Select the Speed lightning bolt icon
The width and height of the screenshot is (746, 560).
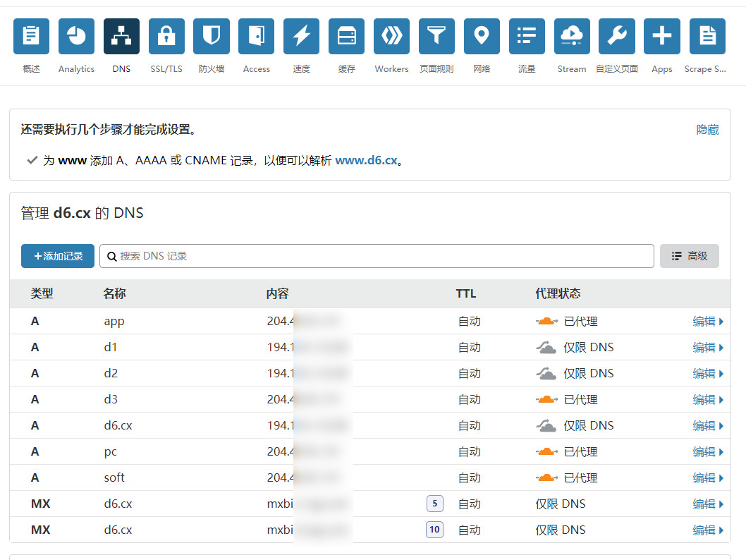[x=302, y=37]
